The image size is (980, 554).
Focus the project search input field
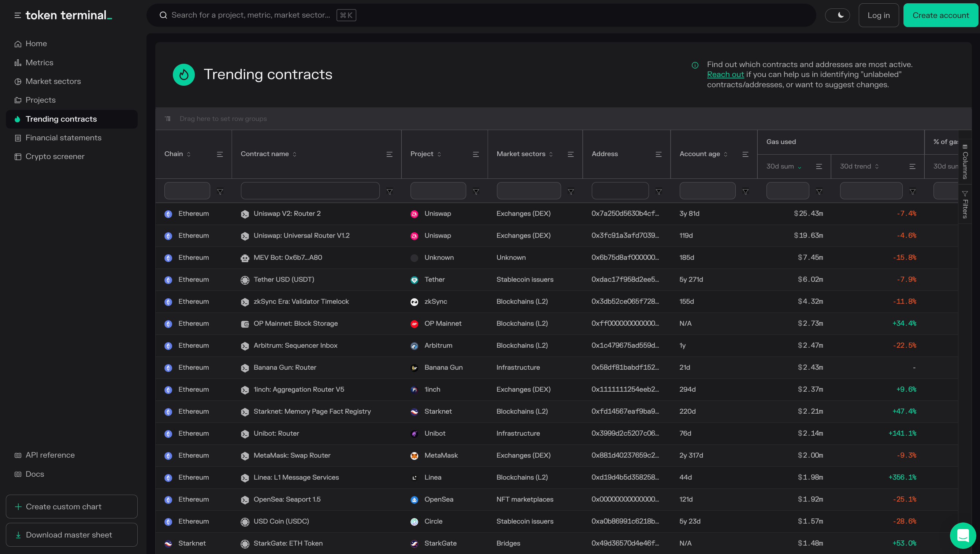click(251, 15)
